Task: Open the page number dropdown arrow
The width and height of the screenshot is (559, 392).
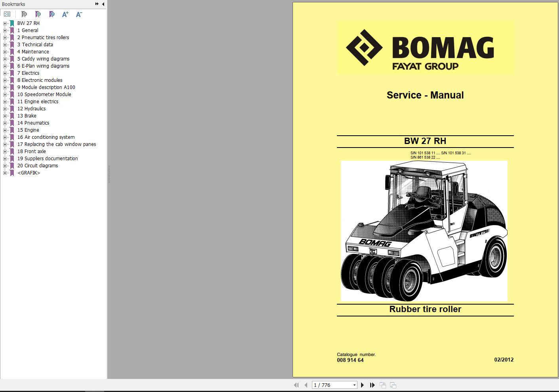Action: click(354, 384)
